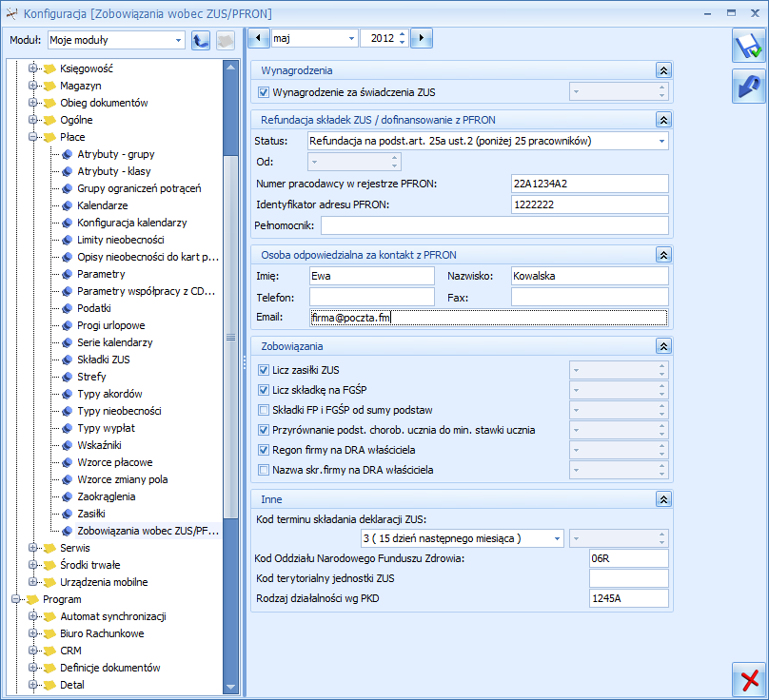Click the Nazwisko field containing Kowalska

pos(589,276)
